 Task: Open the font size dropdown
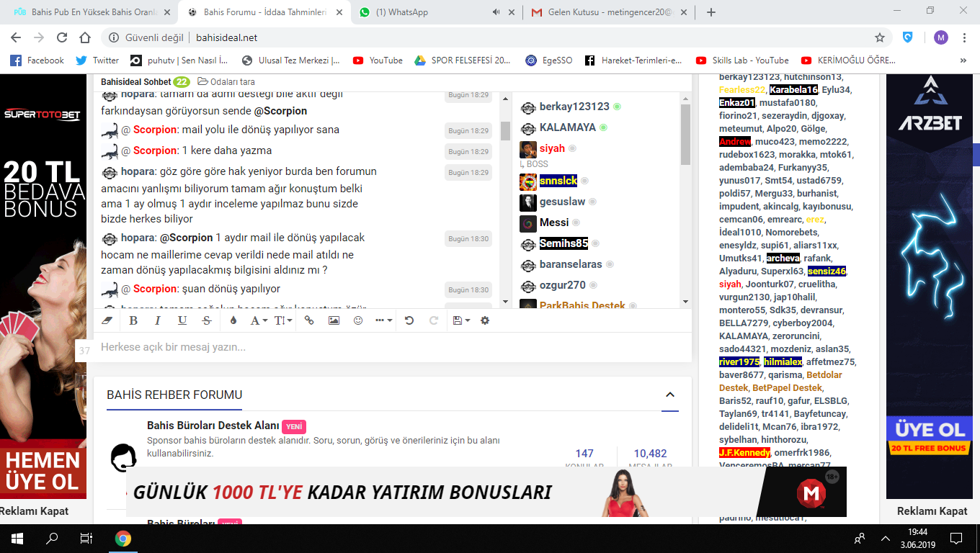[283, 320]
